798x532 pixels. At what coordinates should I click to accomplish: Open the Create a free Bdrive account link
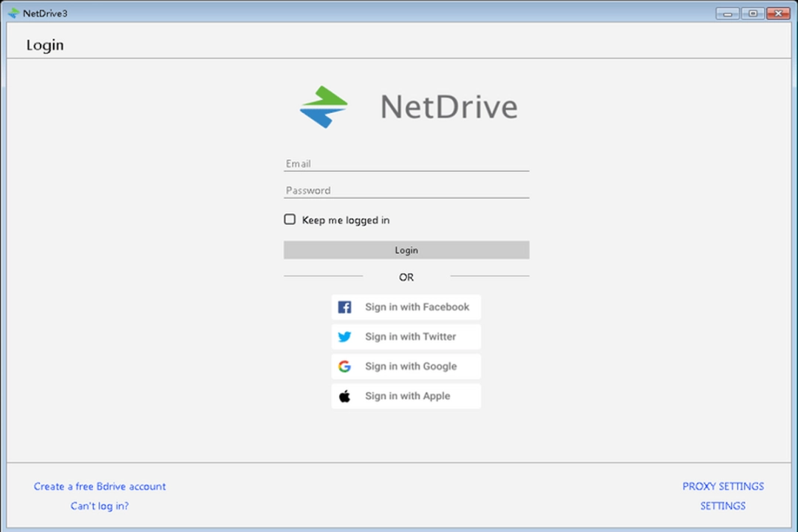[100, 486]
